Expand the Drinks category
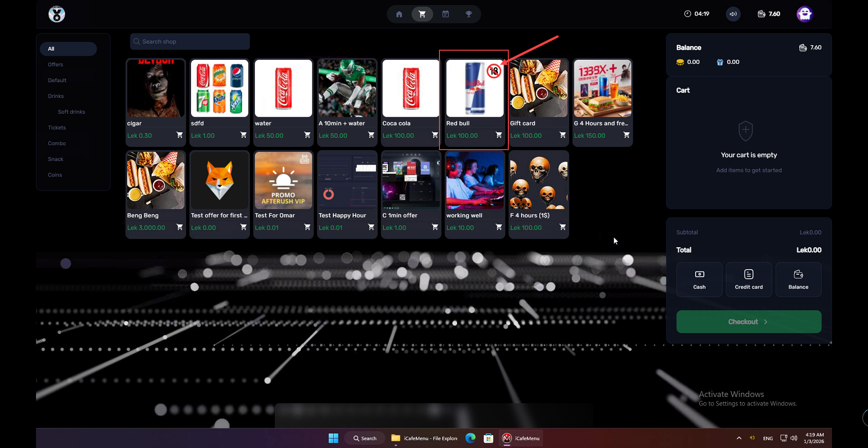This screenshot has height=448, width=868. pos(56,96)
